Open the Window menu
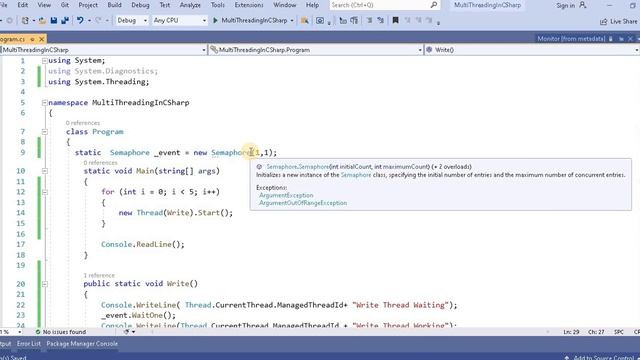The height and width of the screenshot is (360, 640). tap(284, 5)
